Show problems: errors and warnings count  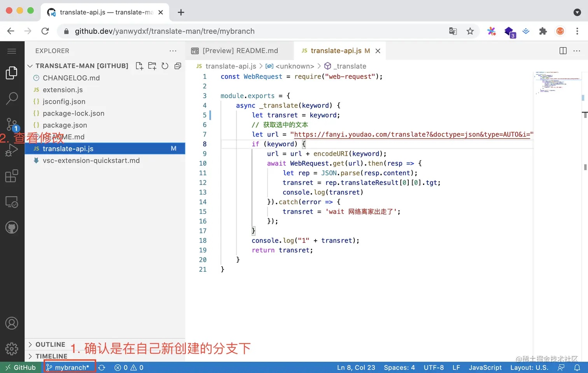tap(129, 368)
